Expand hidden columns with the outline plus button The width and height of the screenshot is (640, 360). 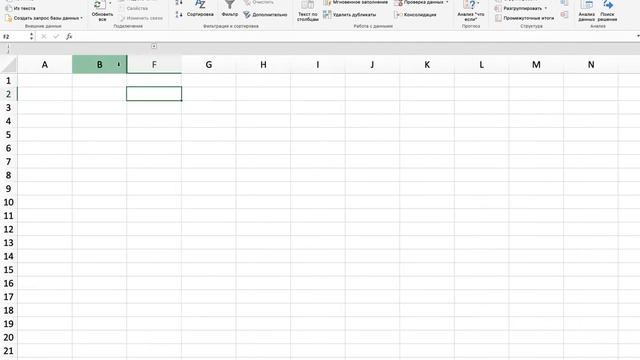pos(154,46)
